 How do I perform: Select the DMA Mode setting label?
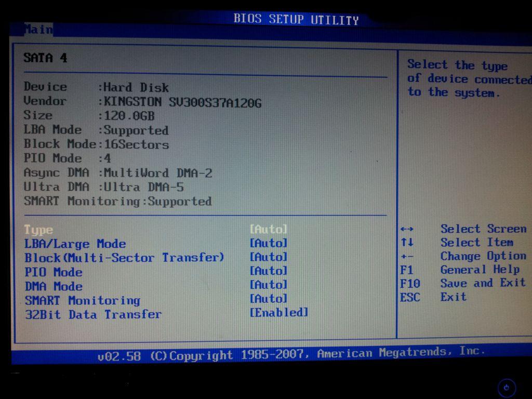54,286
